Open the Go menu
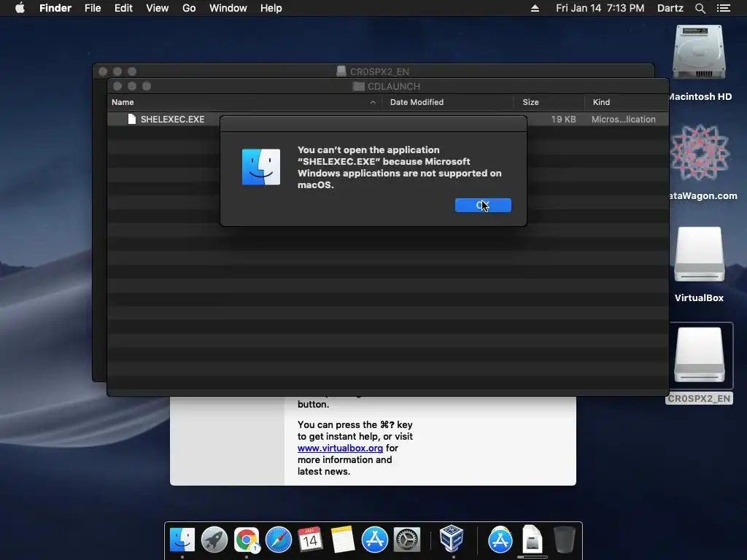 (189, 8)
